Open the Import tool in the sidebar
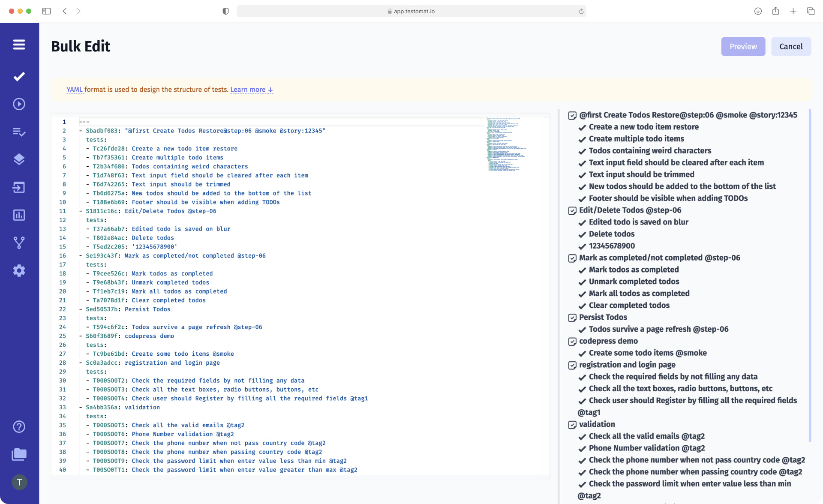Screen dimensions: 823x504 [x=19, y=187]
